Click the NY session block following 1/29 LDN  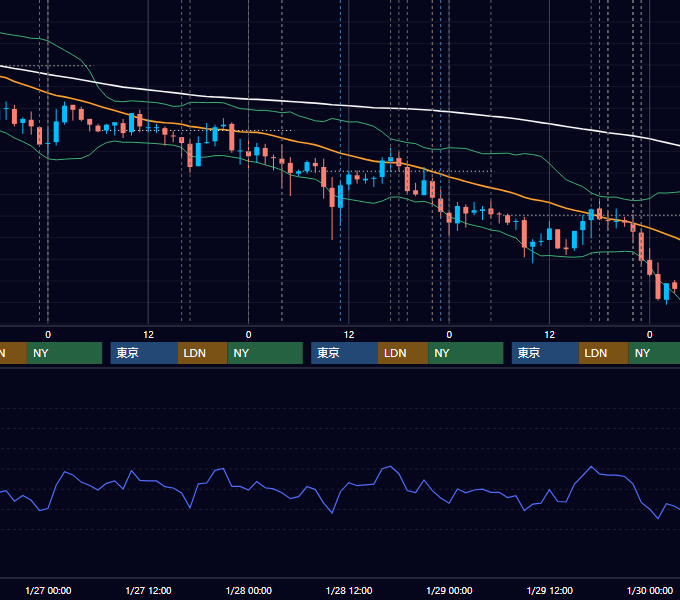(x=654, y=353)
